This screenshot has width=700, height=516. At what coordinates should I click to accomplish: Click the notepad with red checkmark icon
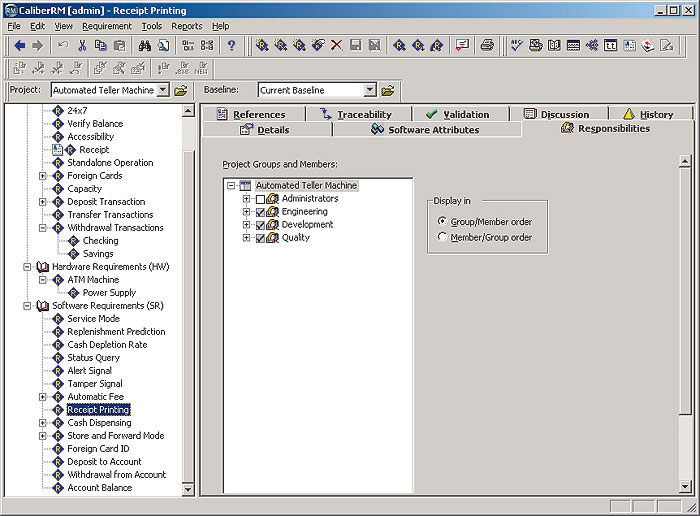click(x=462, y=45)
